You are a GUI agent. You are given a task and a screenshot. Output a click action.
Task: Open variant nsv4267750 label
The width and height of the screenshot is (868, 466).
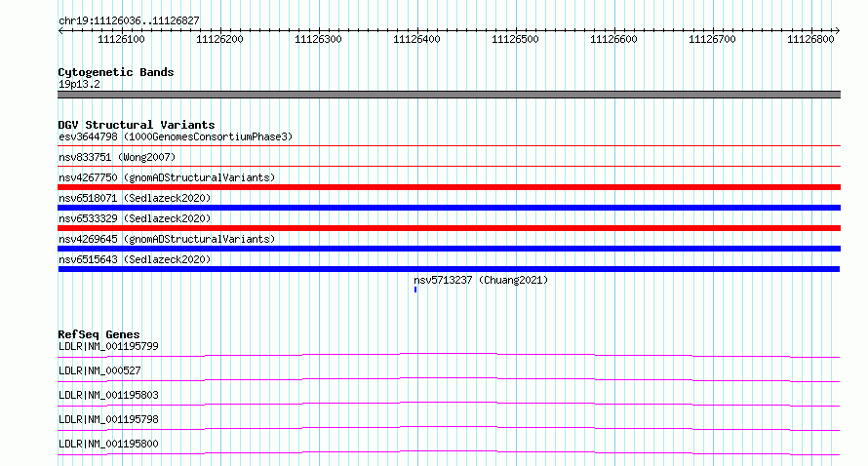(x=167, y=177)
